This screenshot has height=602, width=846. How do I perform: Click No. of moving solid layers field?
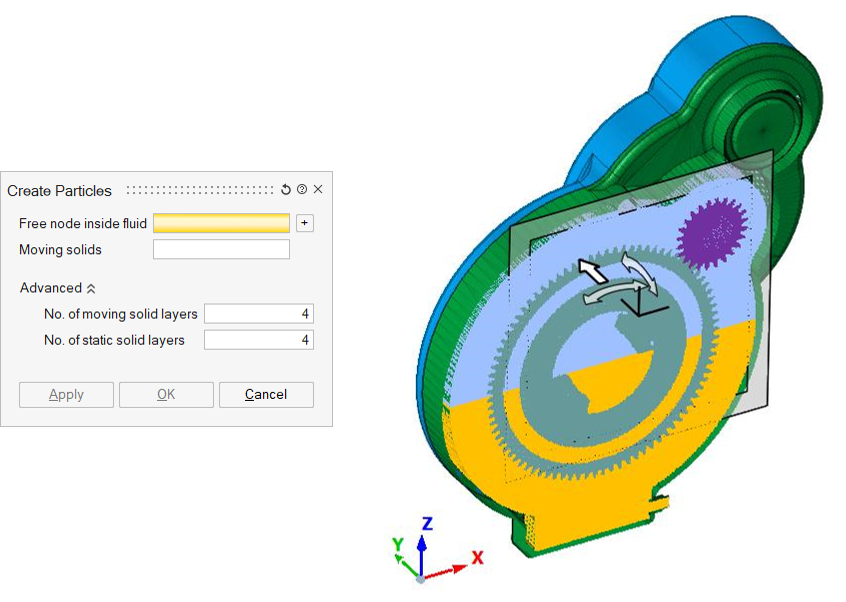point(258,314)
